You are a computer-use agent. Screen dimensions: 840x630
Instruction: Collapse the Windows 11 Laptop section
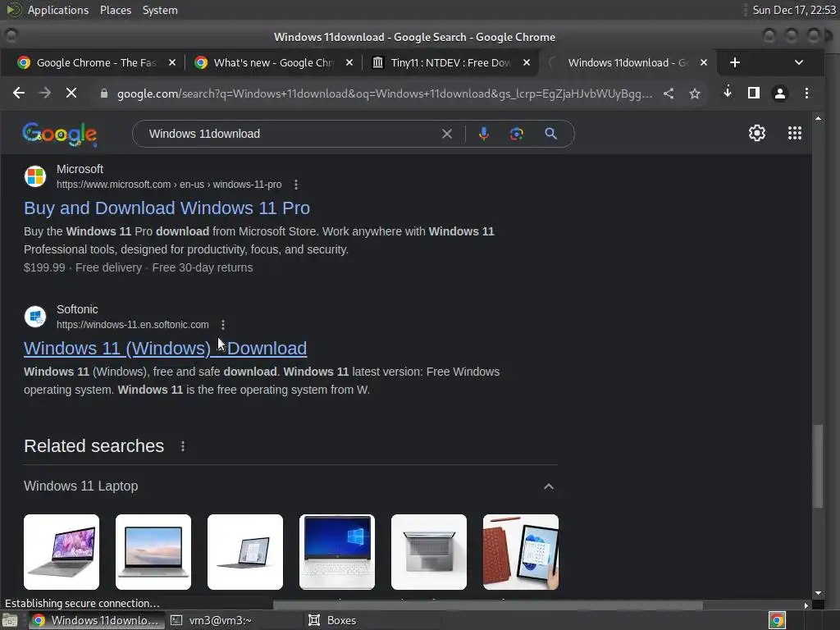[x=549, y=486]
